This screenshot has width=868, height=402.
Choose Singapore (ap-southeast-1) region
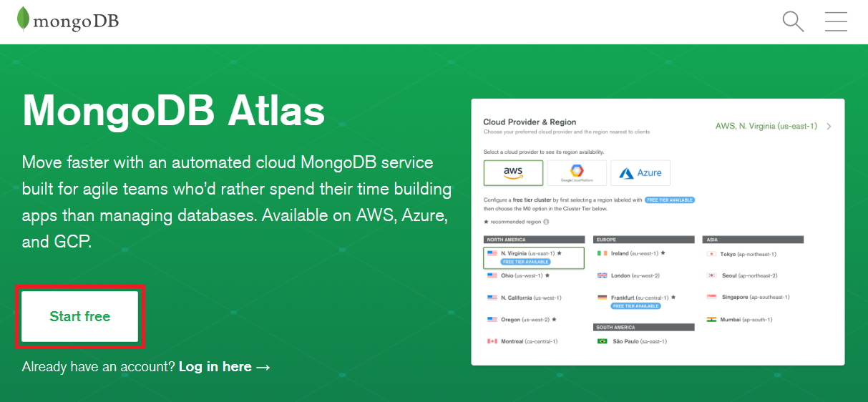748,297
